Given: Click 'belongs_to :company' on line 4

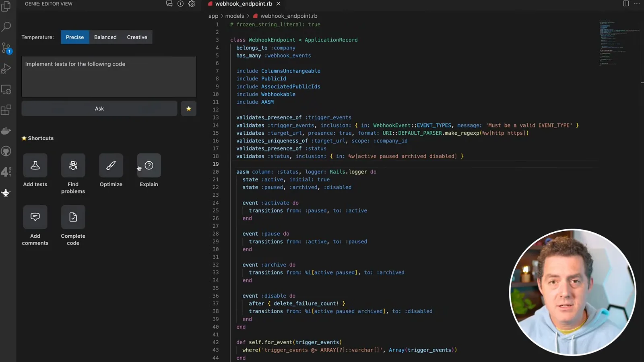Looking at the screenshot, I should tap(266, 48).
